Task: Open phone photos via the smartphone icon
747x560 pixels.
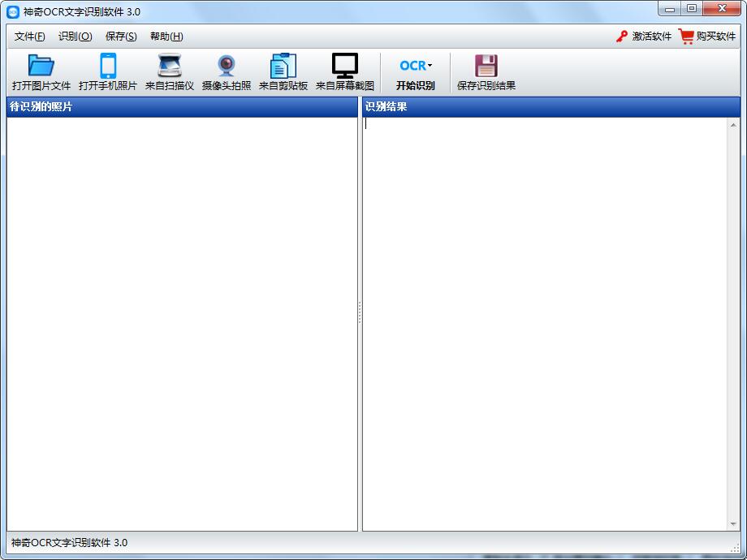Action: click(x=108, y=66)
